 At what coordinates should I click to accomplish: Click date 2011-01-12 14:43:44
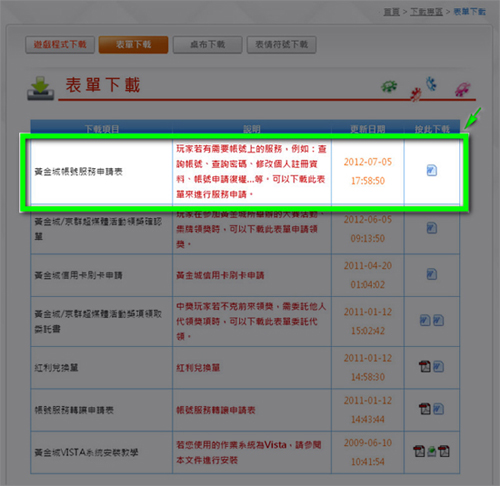368,410
